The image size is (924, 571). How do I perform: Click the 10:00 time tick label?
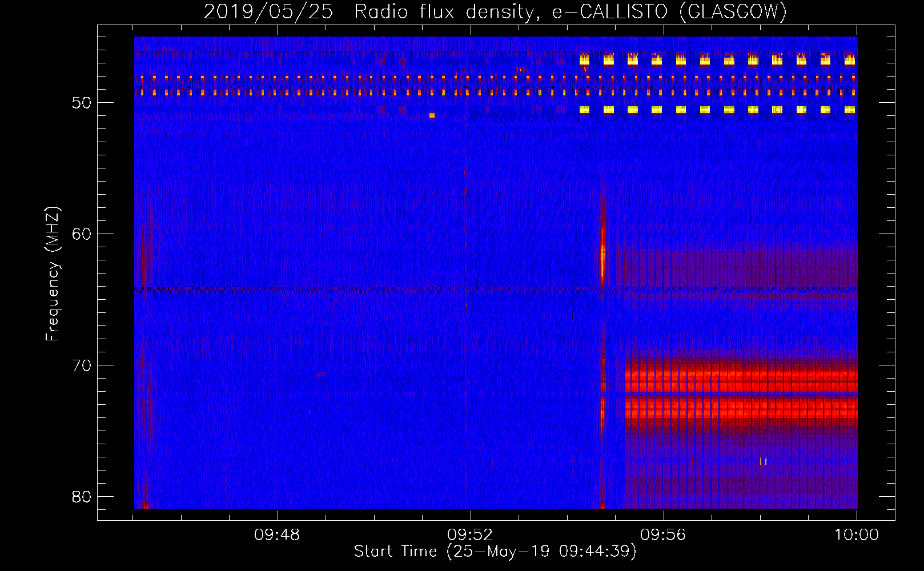click(x=856, y=535)
